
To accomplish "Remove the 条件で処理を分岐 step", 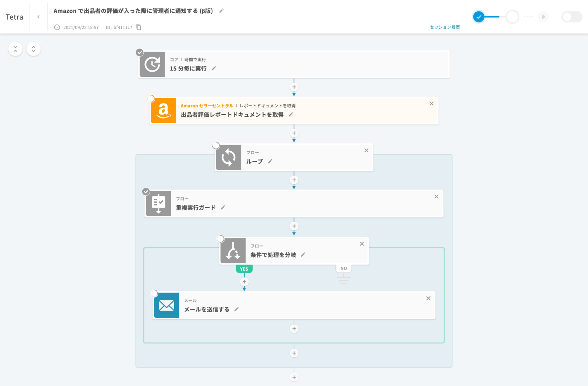I will point(362,244).
